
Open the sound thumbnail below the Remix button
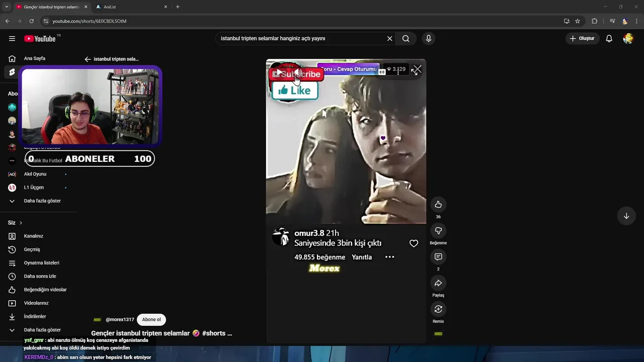tap(438, 334)
